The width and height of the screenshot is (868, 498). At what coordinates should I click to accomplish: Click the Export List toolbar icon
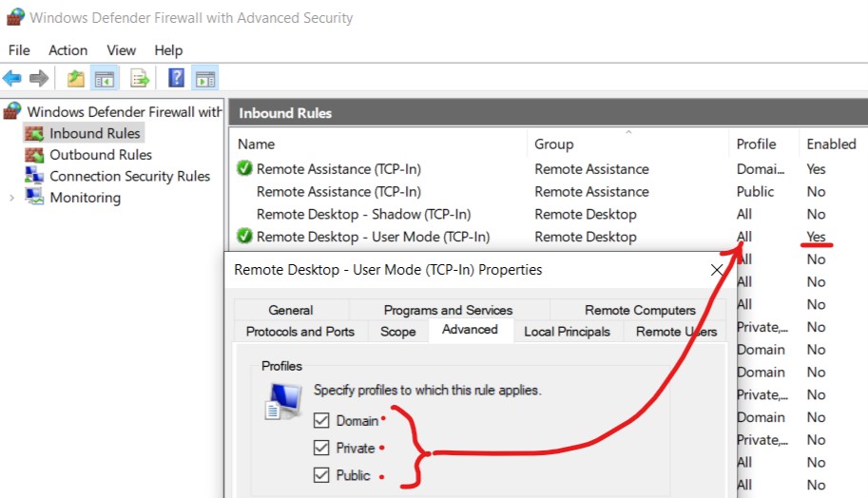140,78
